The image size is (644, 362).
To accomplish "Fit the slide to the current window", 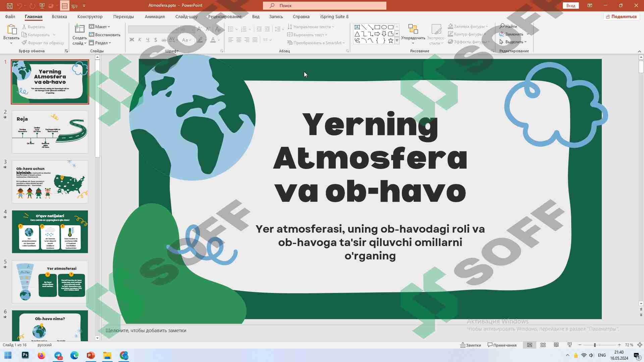I will [x=640, y=345].
